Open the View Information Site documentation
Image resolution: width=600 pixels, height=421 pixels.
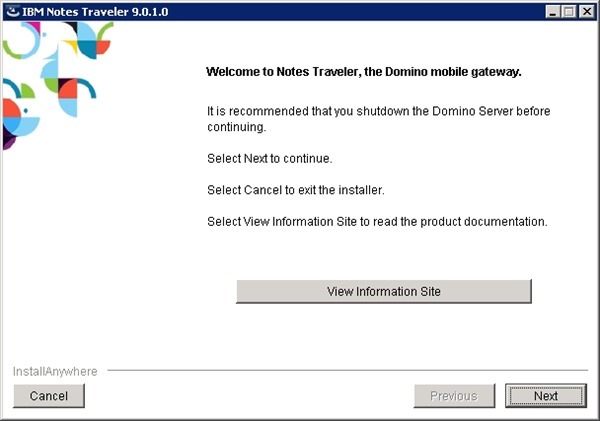click(383, 291)
